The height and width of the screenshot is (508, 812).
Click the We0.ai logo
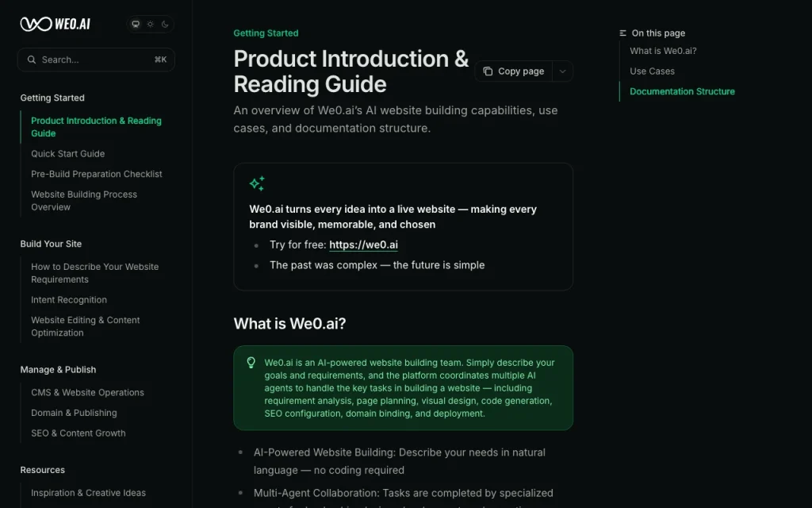56,24
